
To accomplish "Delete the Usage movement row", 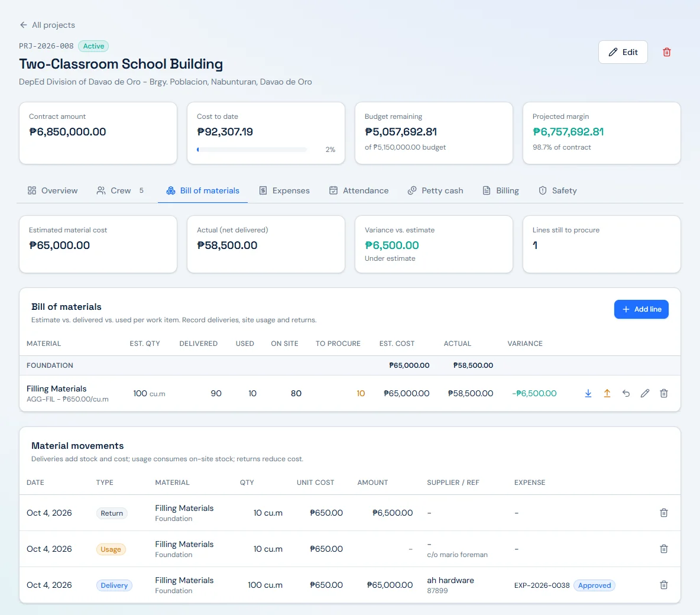I will (664, 549).
